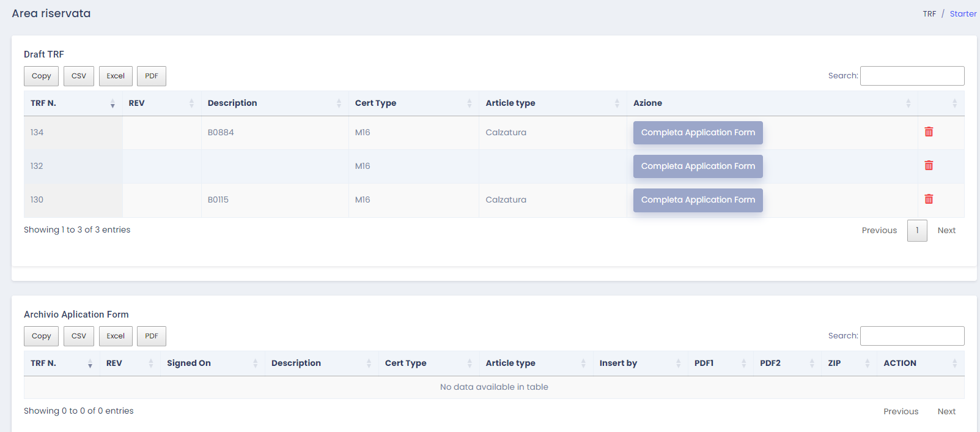980x432 pixels.
Task: Go to Archivio next page
Action: coord(946,412)
